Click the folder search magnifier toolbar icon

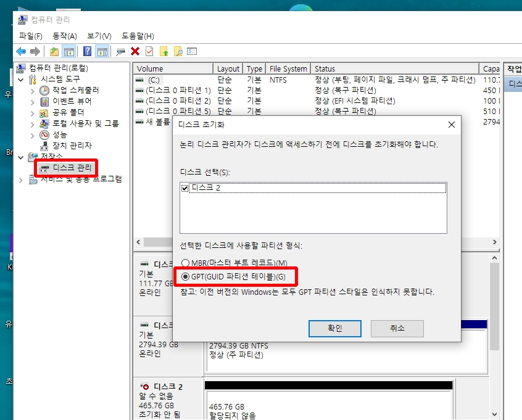[178, 51]
